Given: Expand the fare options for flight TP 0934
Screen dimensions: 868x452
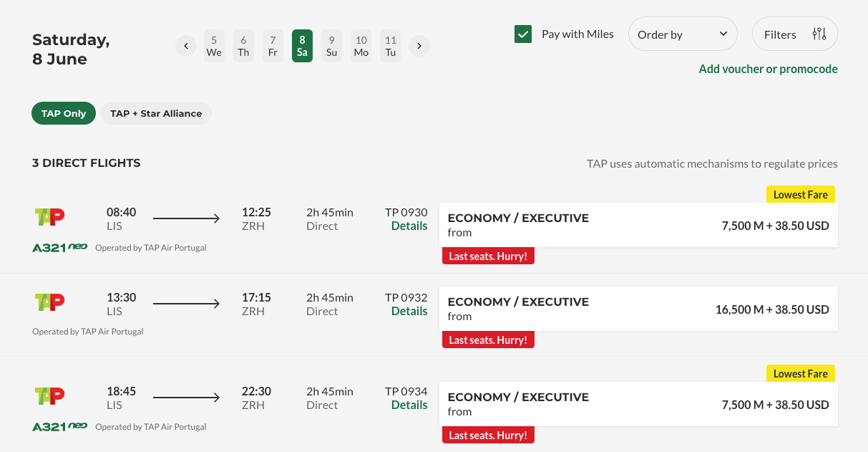Looking at the screenshot, I should (638, 404).
